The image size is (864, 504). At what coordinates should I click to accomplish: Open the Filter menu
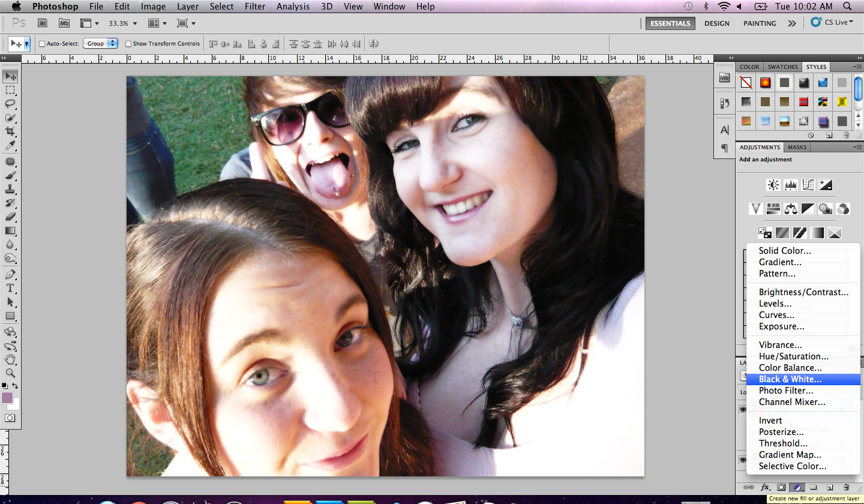point(255,7)
